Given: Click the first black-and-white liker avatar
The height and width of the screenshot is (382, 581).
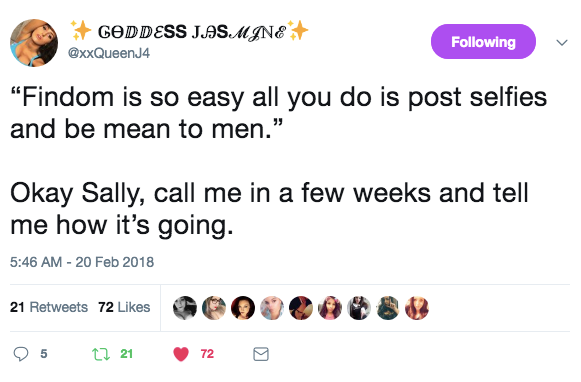Looking at the screenshot, I should [185, 308].
